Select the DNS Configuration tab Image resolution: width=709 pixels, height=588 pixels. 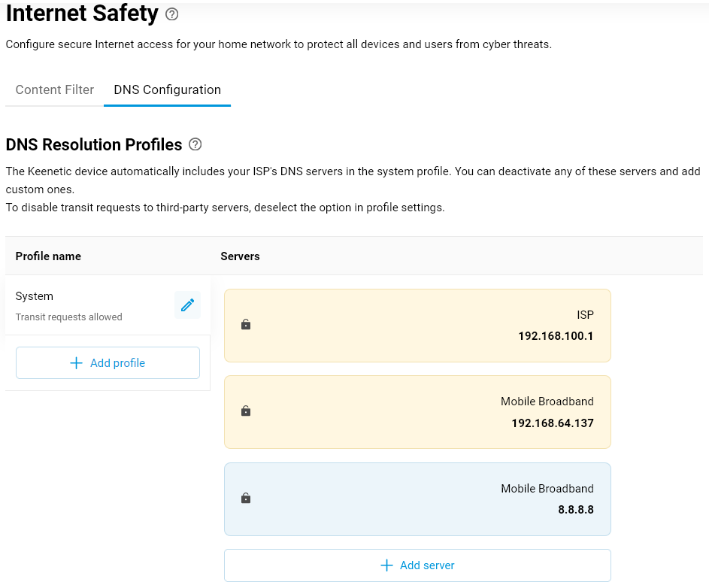click(x=167, y=89)
